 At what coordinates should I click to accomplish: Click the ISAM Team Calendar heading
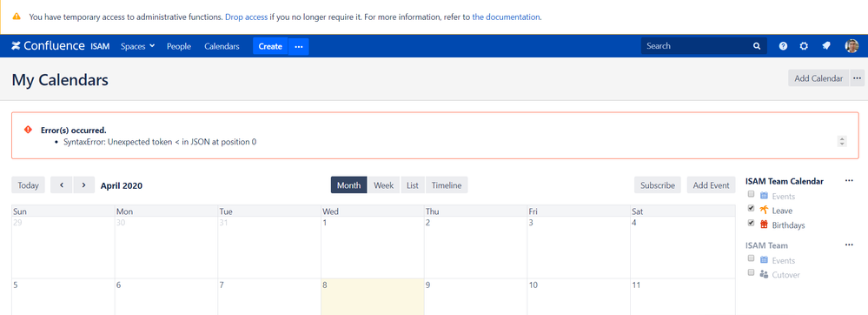785,181
